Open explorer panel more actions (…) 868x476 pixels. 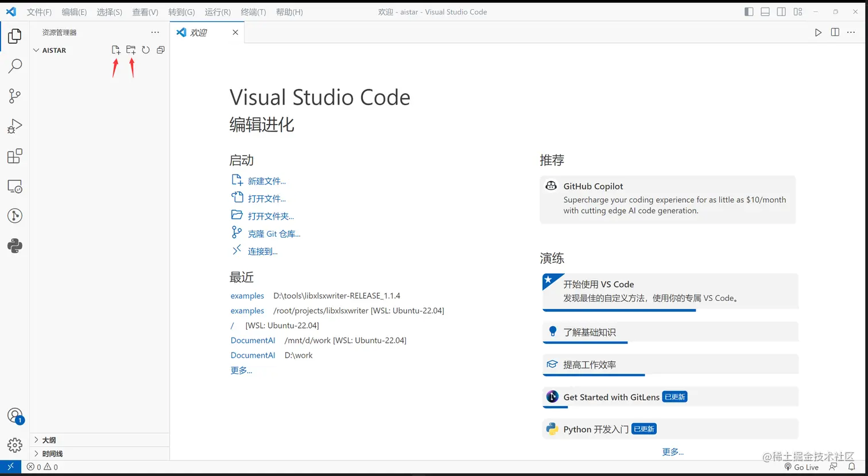pyautogui.click(x=155, y=32)
